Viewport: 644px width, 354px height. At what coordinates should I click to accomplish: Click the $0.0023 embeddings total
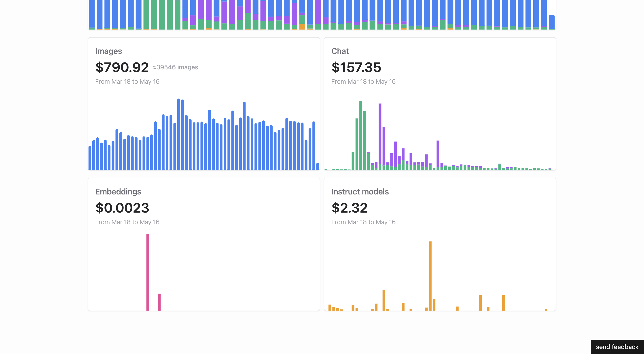click(x=122, y=208)
